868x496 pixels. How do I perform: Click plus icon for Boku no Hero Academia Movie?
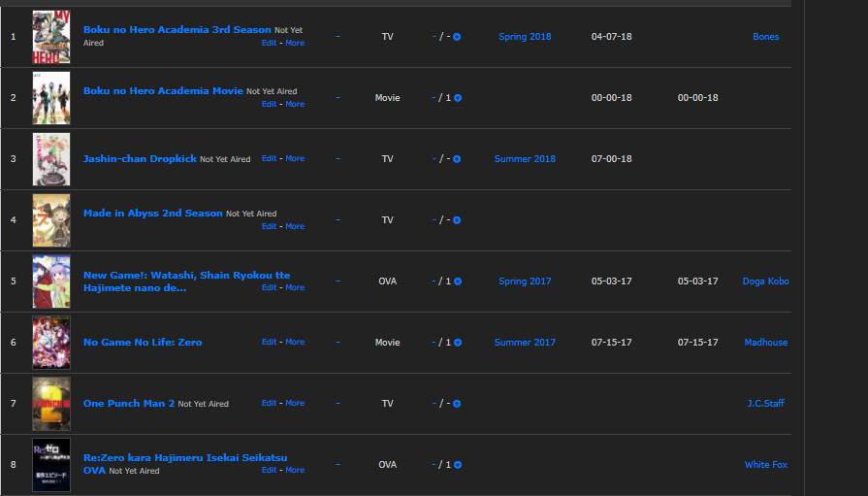[458, 97]
